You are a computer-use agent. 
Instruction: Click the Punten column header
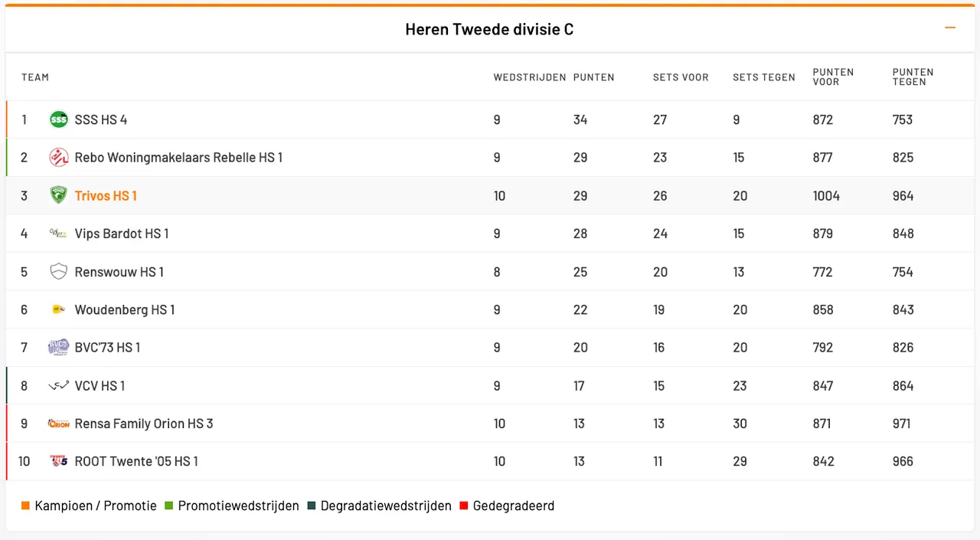(x=593, y=77)
